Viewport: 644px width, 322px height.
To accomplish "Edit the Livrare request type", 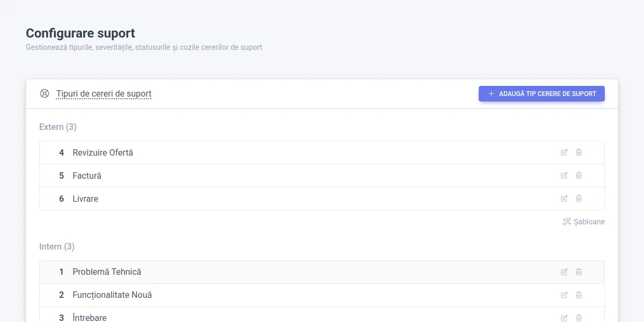I will (x=564, y=199).
